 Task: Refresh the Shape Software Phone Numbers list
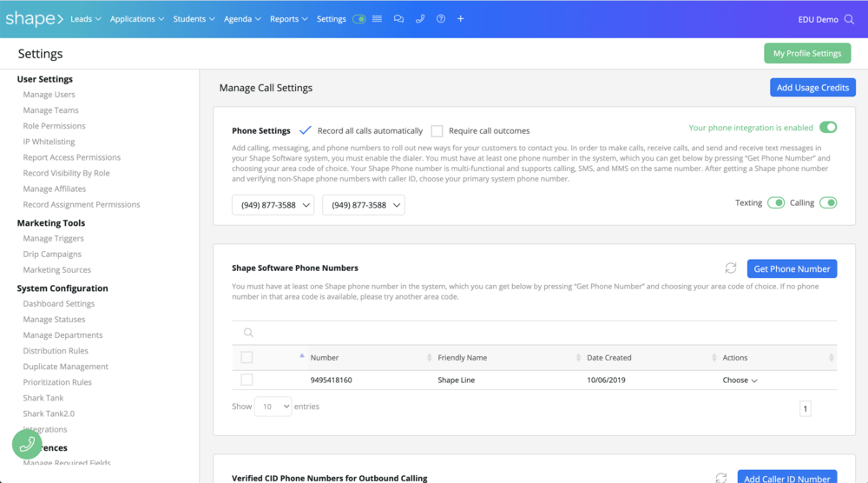coord(731,268)
